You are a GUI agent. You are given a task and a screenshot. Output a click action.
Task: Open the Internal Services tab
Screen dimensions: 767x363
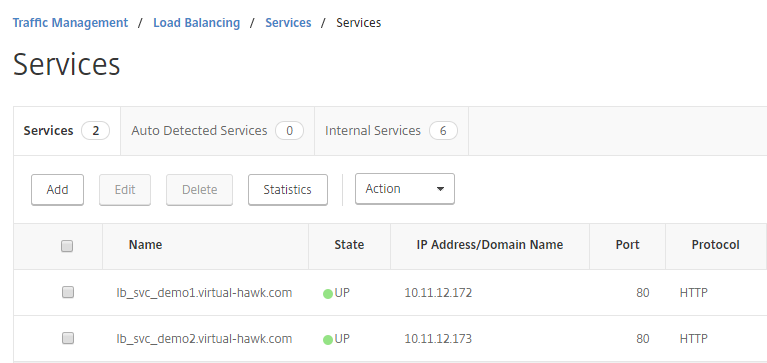391,131
